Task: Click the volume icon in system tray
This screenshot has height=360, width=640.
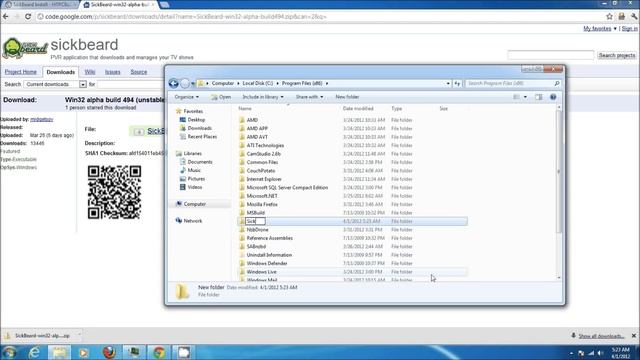Action: click(600, 353)
